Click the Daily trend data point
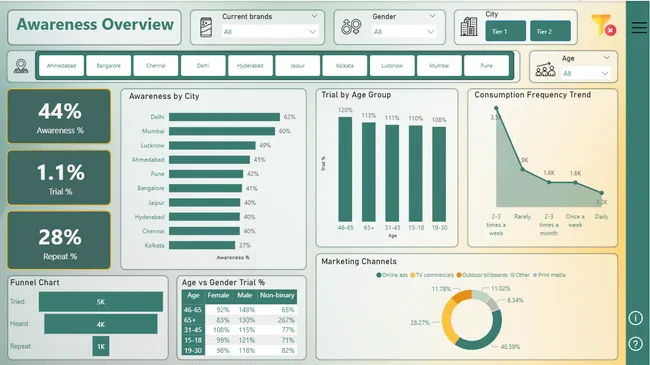Viewport: 650px width, 365px height. coord(601,193)
